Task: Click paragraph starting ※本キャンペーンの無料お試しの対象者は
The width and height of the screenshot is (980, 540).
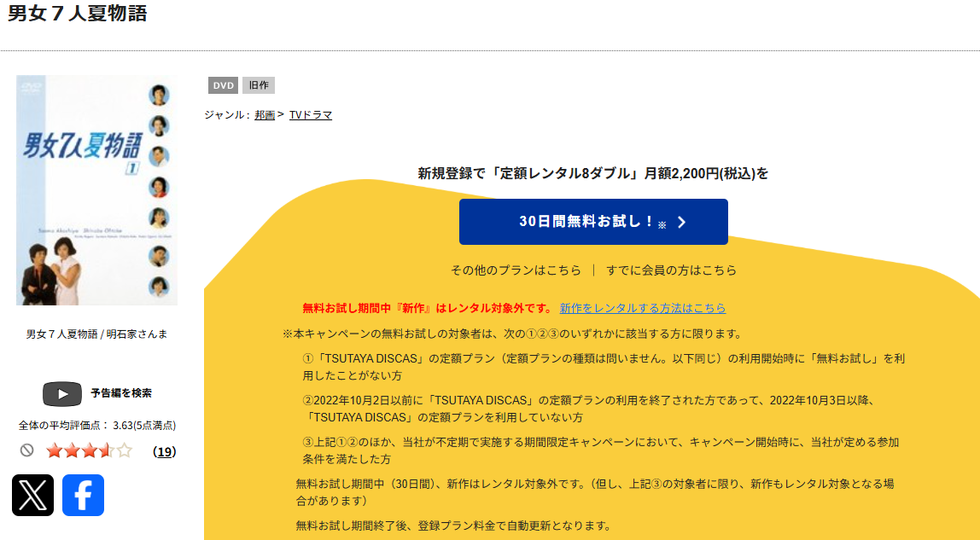Action: point(512,334)
